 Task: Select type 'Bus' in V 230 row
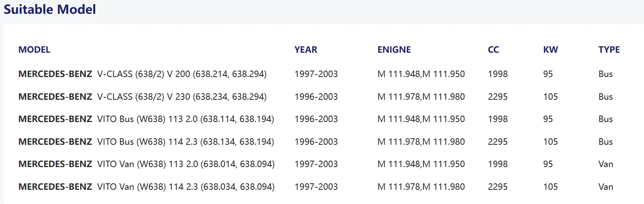pos(606,97)
